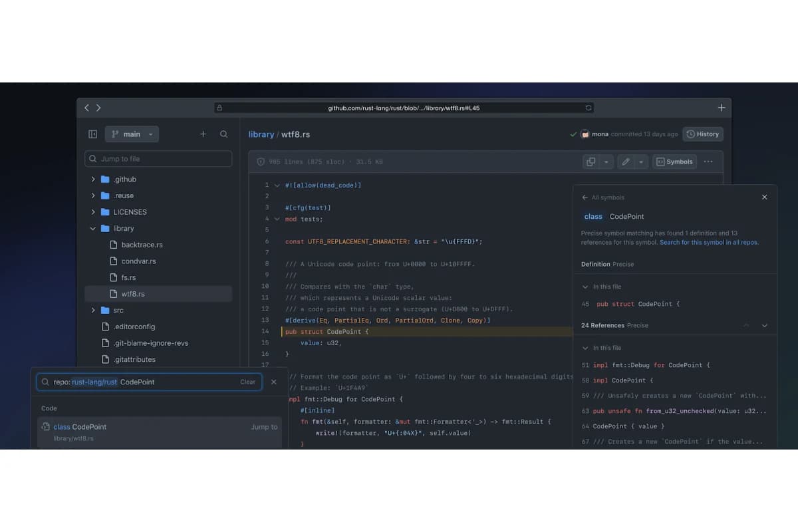Viewport: 798px width, 532px height.
Task: Jump to reference line 59 Unsafely creates
Action: (x=674, y=396)
